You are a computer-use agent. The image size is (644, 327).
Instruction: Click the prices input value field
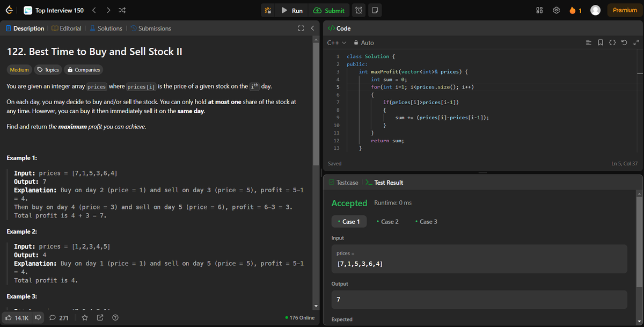(x=479, y=259)
